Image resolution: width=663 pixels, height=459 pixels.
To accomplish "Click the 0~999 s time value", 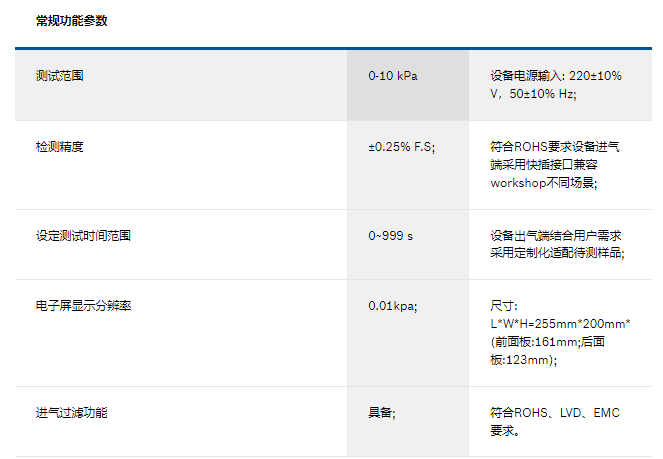I will tap(390, 236).
